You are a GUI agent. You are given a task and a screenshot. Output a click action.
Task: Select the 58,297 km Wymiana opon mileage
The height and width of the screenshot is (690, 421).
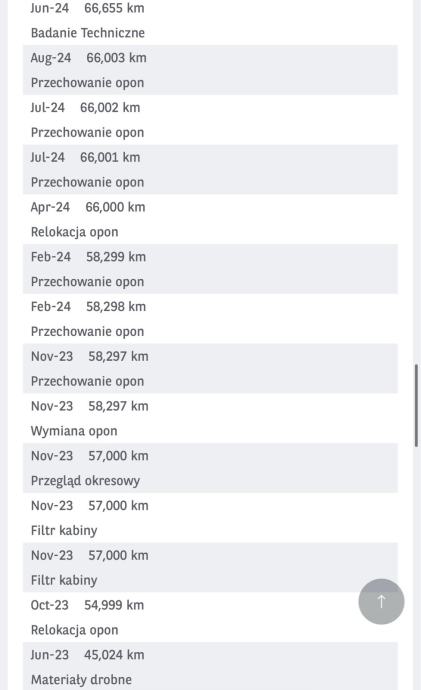tap(118, 406)
